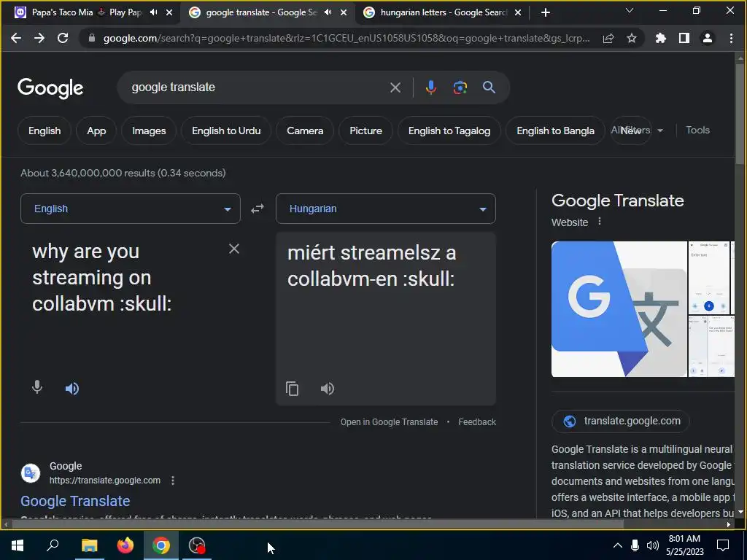747x560 pixels.
Task: Click the Google logo
Action: (x=50, y=88)
